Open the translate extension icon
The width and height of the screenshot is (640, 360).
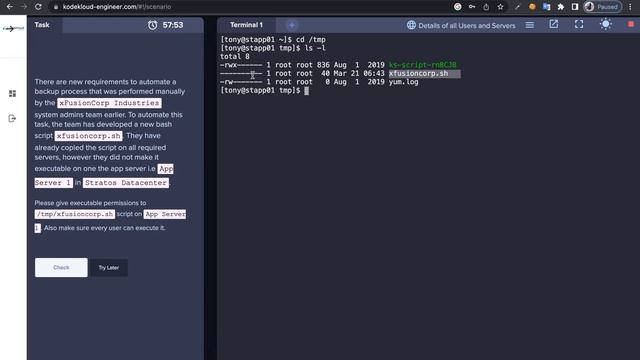[x=546, y=7]
